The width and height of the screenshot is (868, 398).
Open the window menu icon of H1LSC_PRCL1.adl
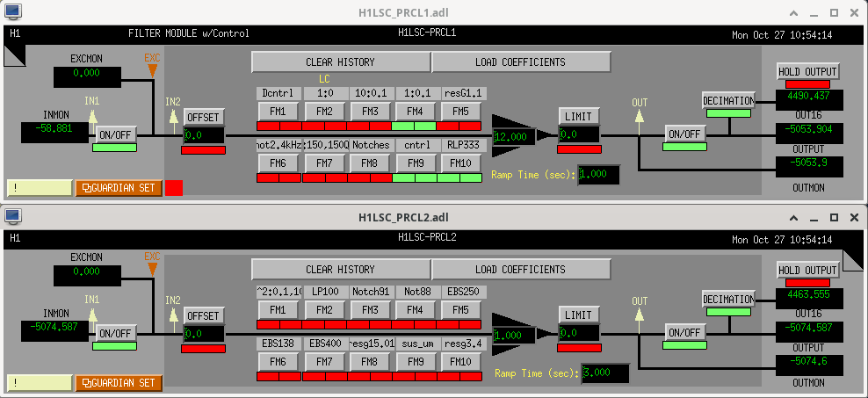[11, 11]
